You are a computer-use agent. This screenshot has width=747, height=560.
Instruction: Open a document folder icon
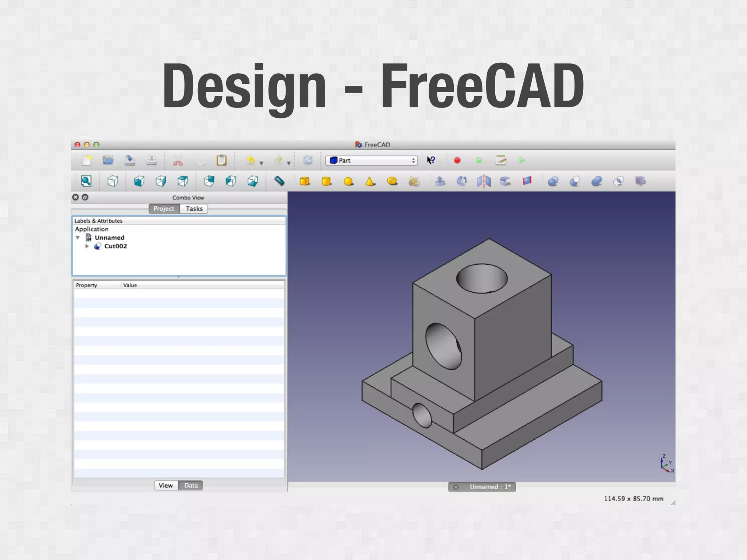point(108,160)
